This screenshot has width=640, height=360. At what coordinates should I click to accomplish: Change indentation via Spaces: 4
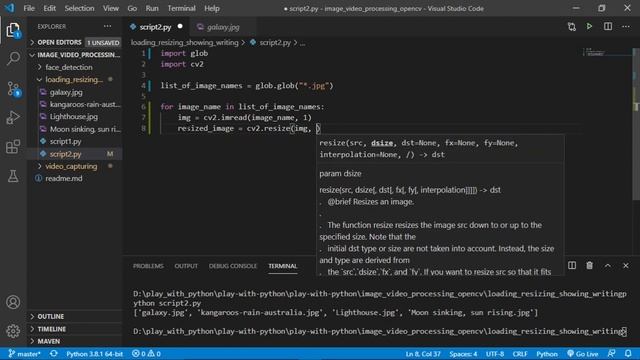coord(463,354)
